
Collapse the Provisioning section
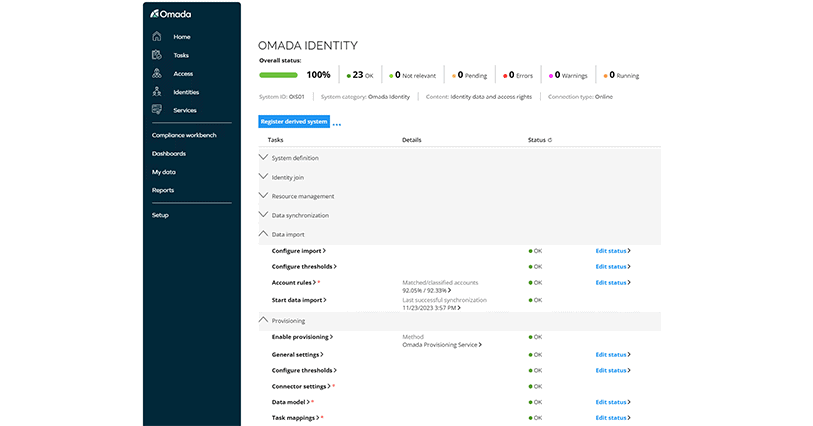263,320
